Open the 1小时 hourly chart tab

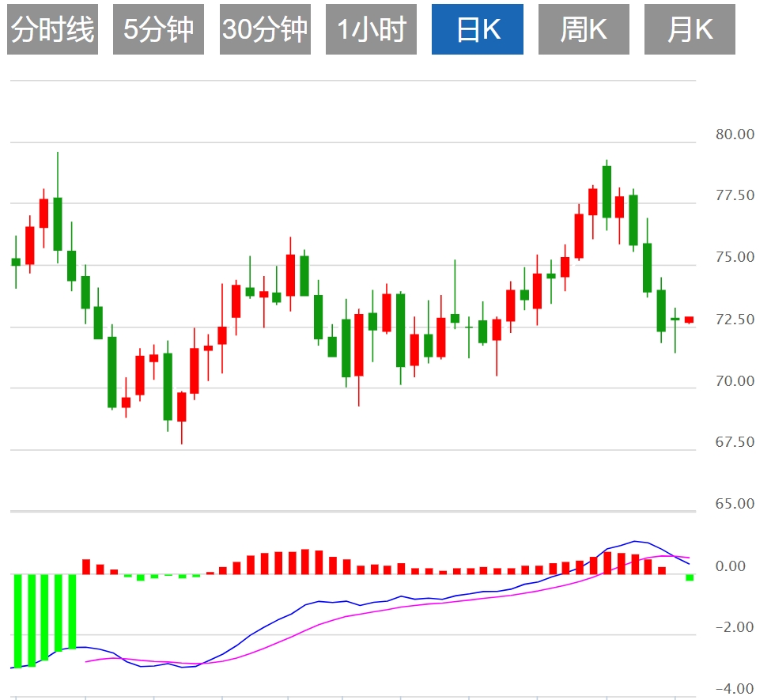coord(371,29)
